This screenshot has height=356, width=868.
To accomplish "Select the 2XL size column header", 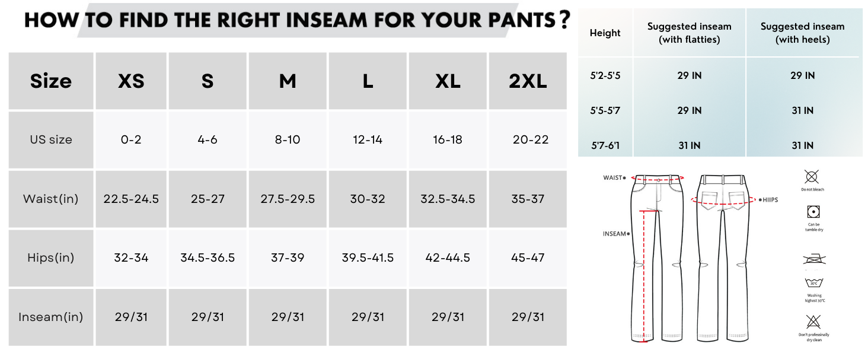I will [528, 81].
